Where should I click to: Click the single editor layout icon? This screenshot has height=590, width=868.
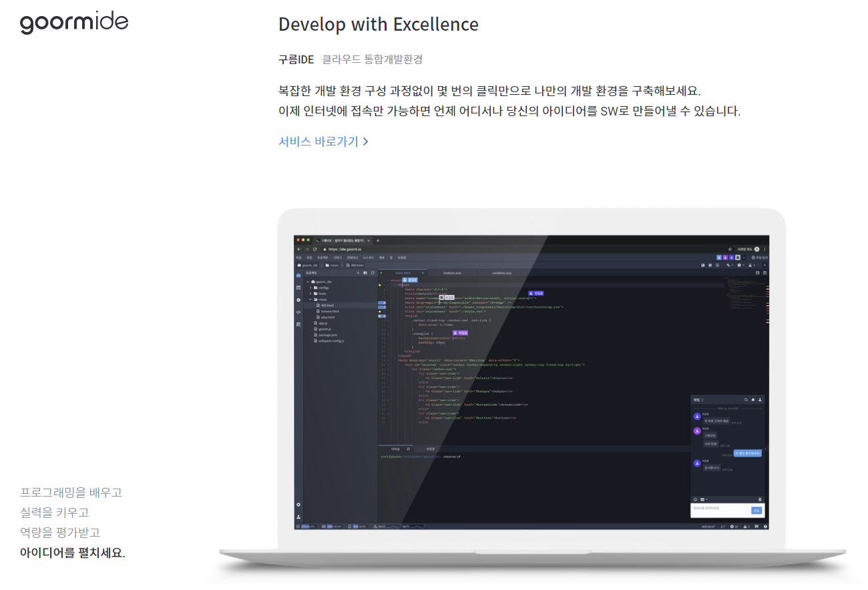tap(757, 273)
